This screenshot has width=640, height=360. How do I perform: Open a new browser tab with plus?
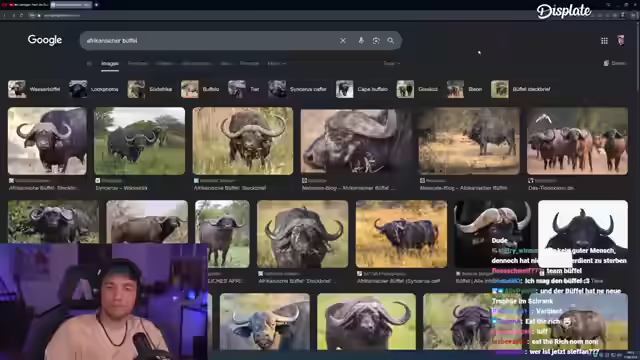click(96, 5)
